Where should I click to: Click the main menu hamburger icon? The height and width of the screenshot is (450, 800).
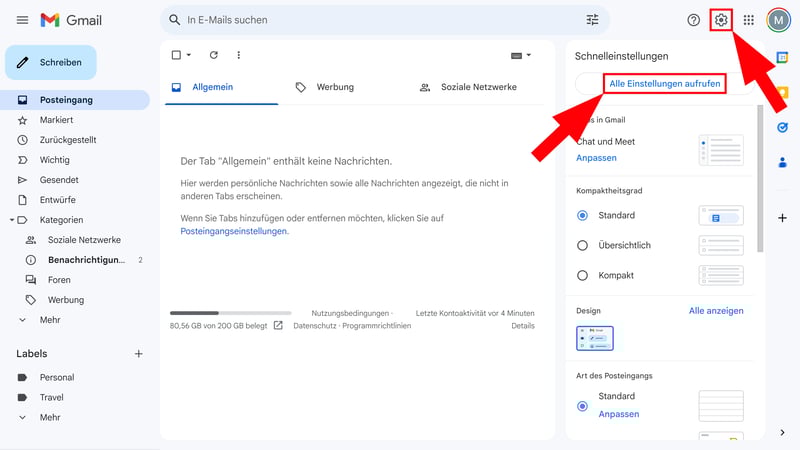pos(22,20)
